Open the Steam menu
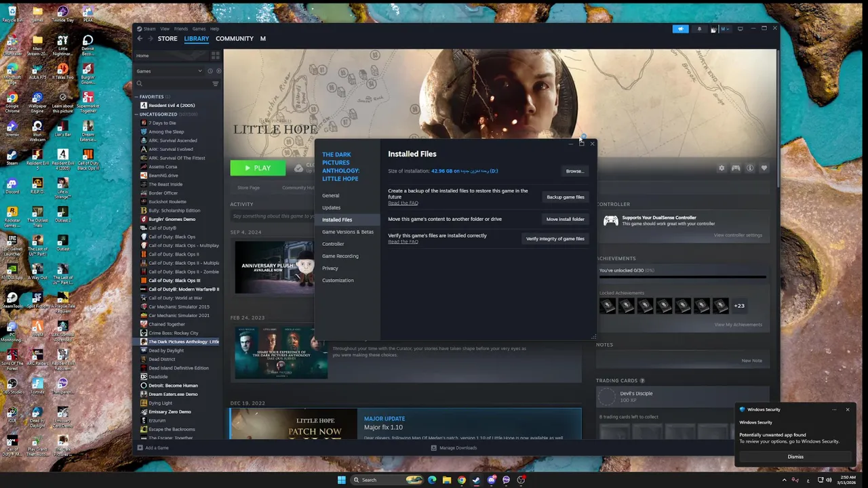Screen dimensions: 868x488 (x=149, y=29)
